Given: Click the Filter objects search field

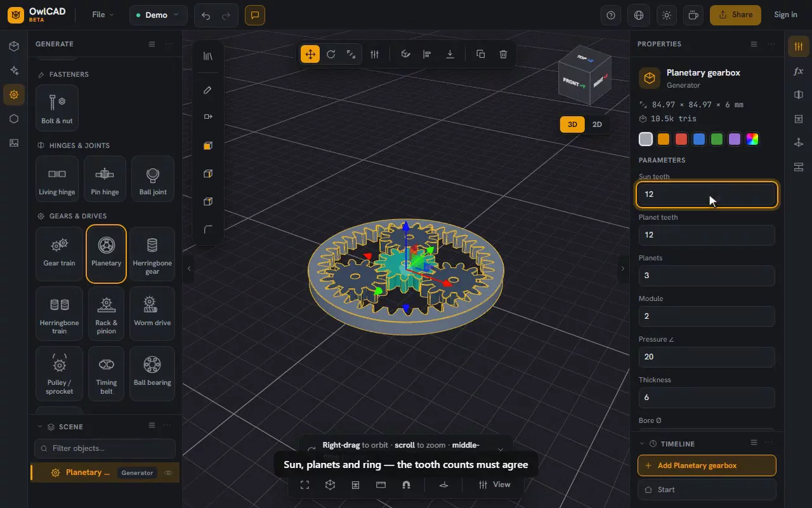Looking at the screenshot, I should [x=105, y=448].
